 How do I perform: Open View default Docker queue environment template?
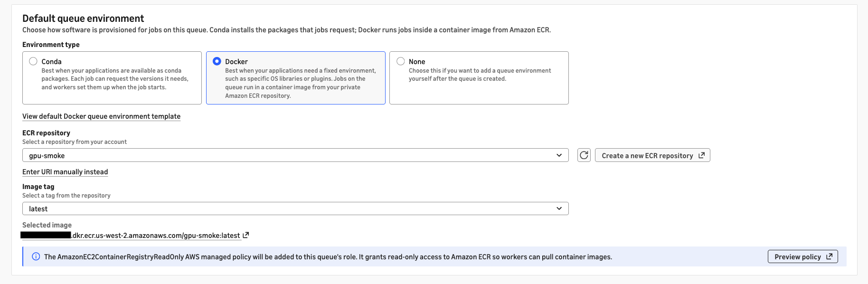coord(101,116)
